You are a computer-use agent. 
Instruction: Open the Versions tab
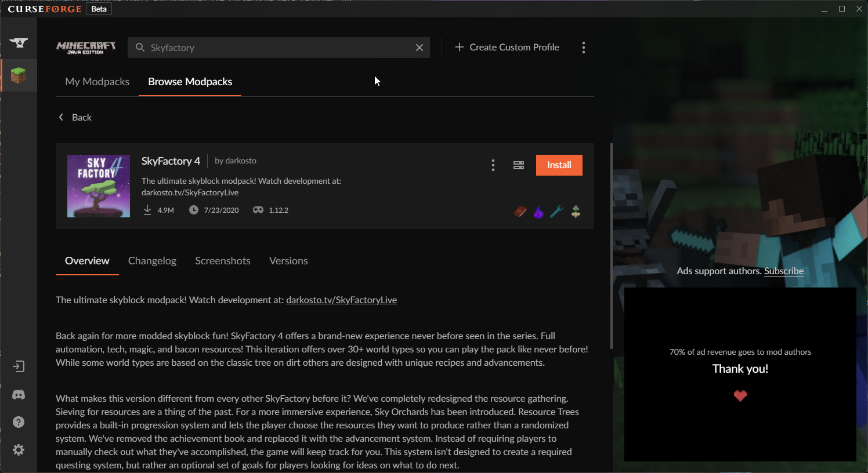click(288, 261)
